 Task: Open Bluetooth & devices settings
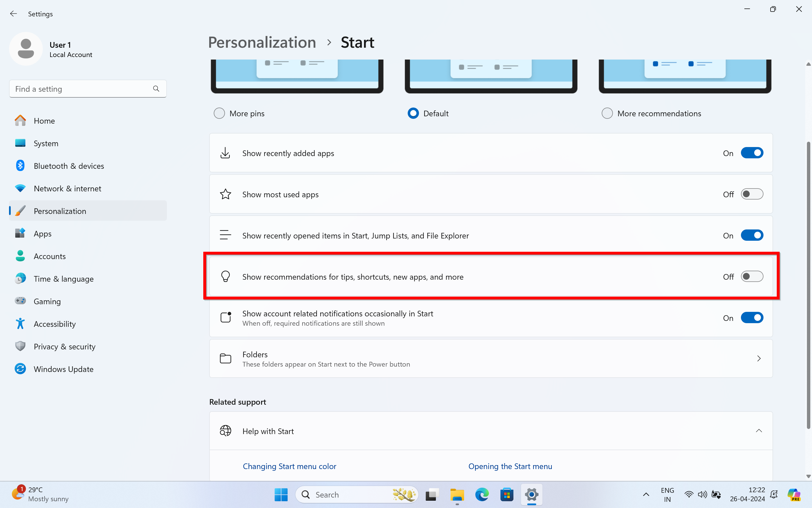tap(88, 166)
